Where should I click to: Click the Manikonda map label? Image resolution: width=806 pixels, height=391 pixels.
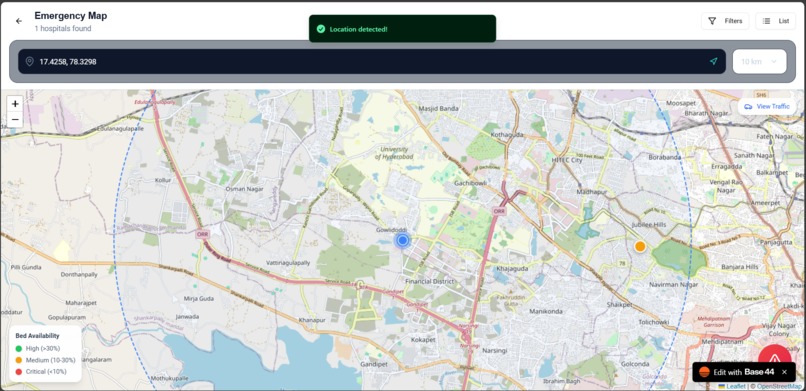546,311
